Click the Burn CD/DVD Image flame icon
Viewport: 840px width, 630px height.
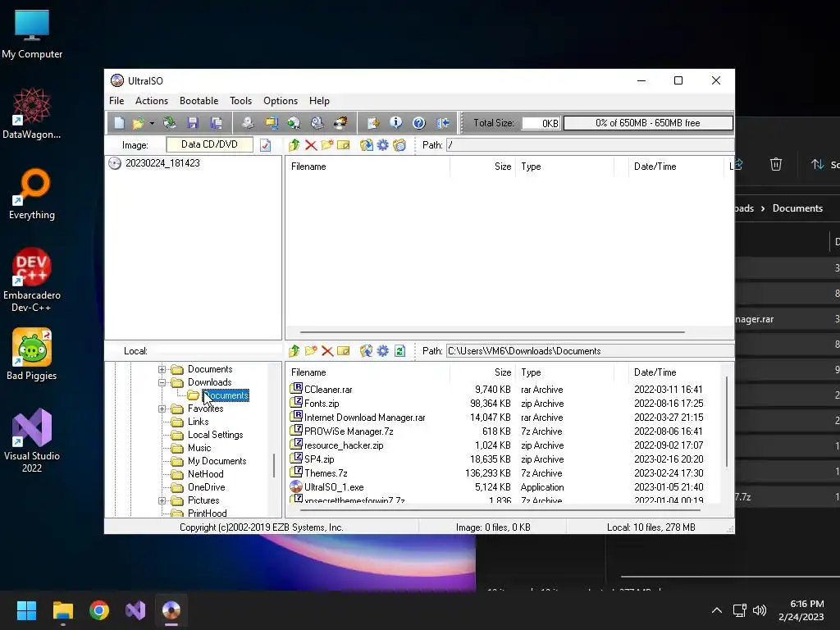(340, 123)
